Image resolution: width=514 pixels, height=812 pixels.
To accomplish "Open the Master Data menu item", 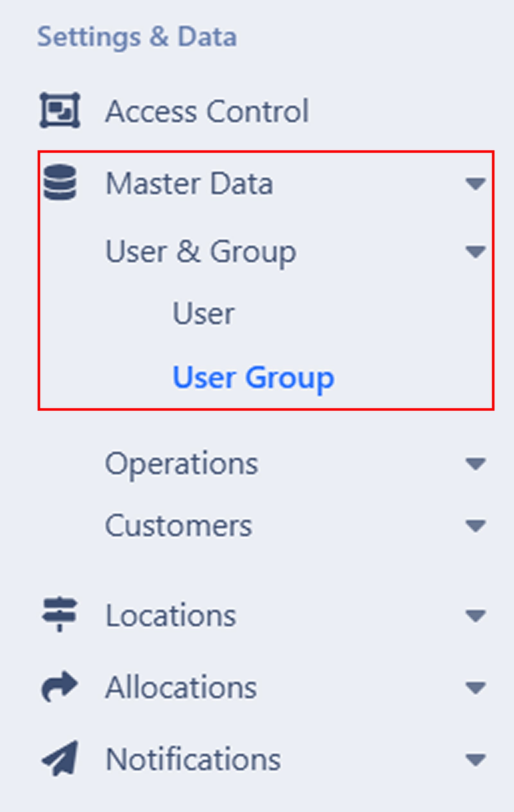I will [x=191, y=183].
